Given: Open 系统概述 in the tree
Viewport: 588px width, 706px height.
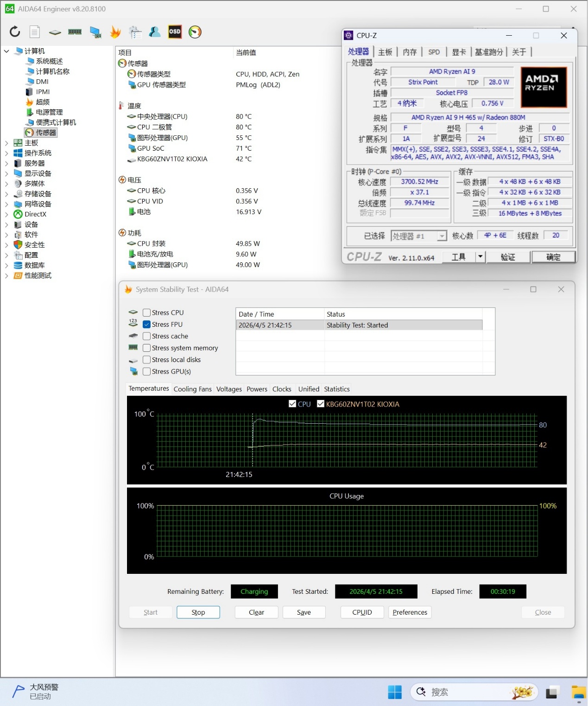Looking at the screenshot, I should point(49,61).
